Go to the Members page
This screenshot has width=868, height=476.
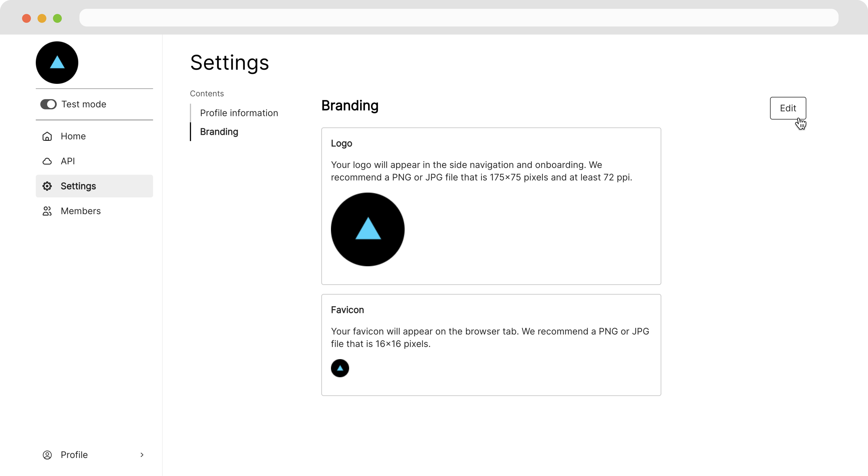(81, 211)
